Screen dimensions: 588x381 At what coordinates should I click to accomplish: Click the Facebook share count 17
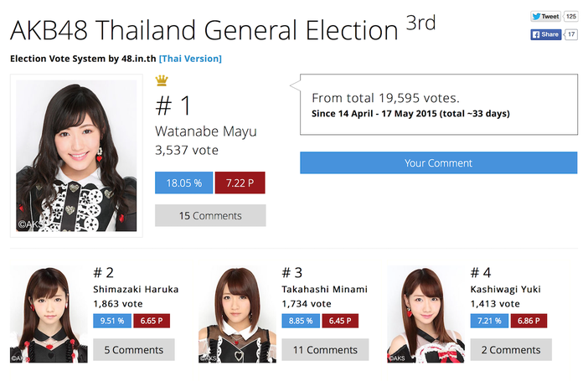571,34
